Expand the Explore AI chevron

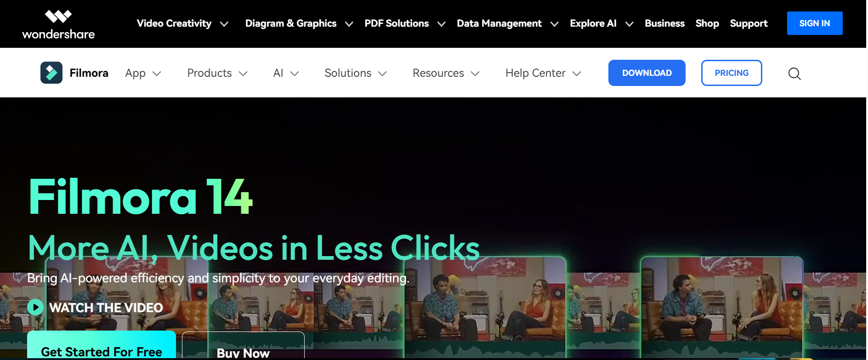pos(630,24)
